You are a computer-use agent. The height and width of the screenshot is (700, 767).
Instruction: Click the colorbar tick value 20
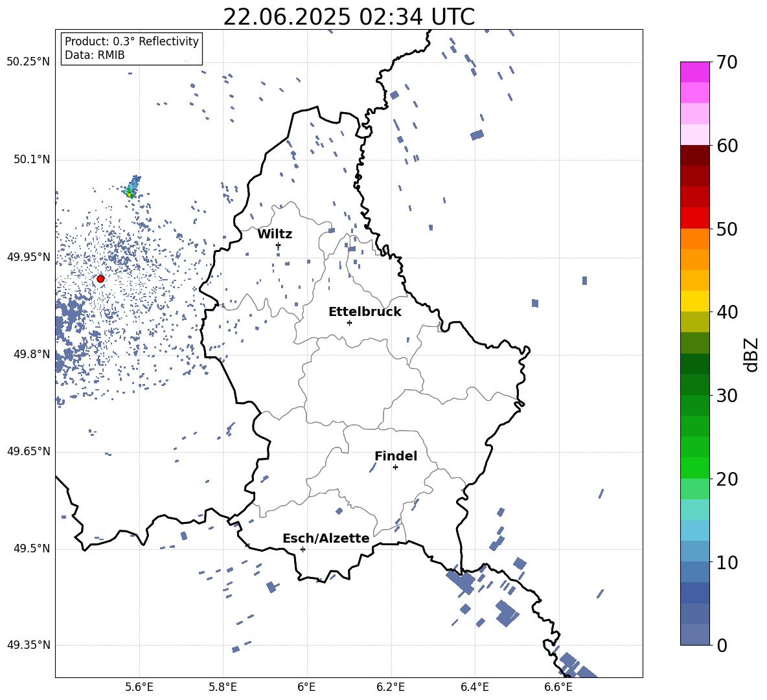[x=727, y=479]
